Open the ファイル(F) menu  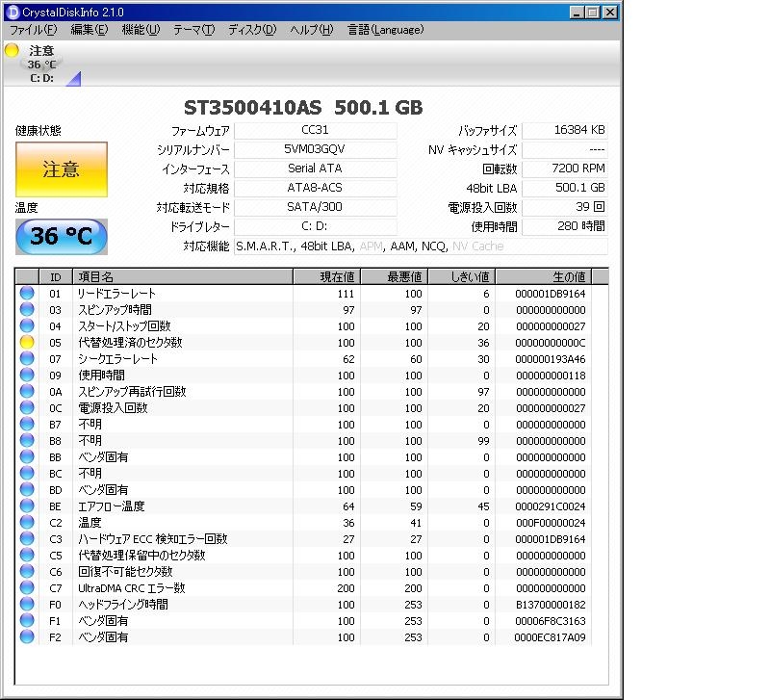pyautogui.click(x=34, y=30)
